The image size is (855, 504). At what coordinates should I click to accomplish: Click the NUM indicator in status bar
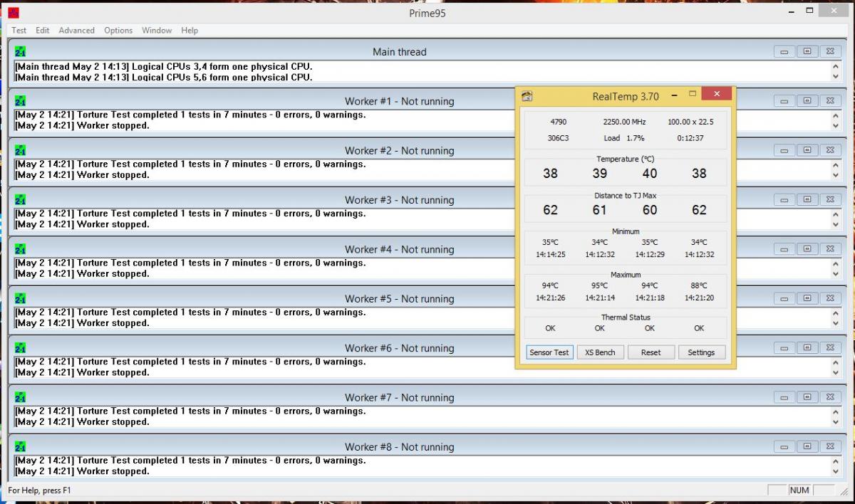pos(799,490)
